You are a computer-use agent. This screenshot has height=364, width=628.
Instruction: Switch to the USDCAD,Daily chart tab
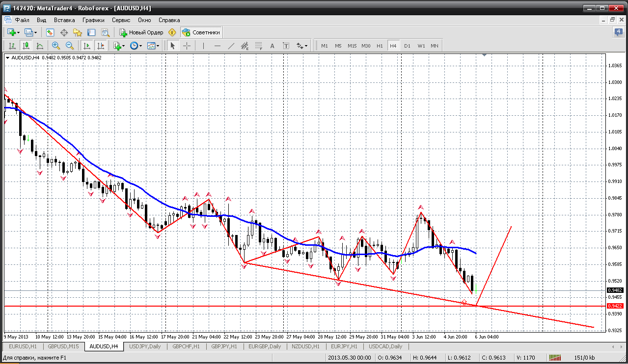pos(385,346)
